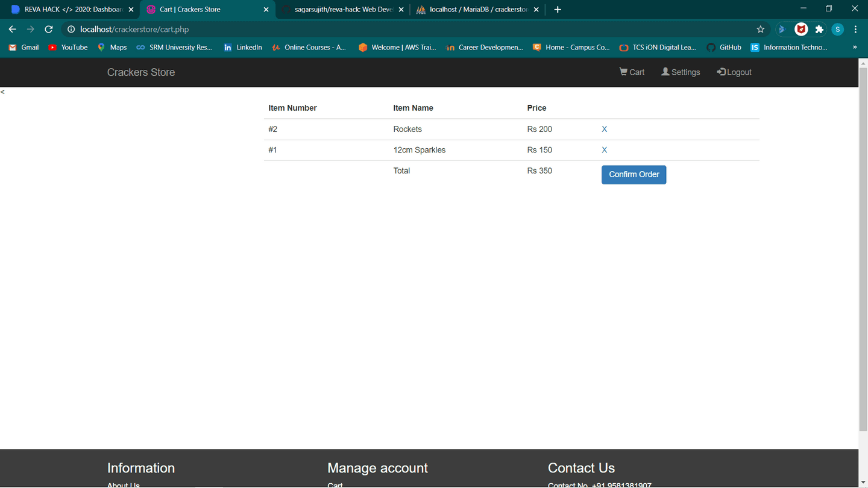Open Online Courses bookmark
The width and height of the screenshot is (868, 488).
[309, 47]
